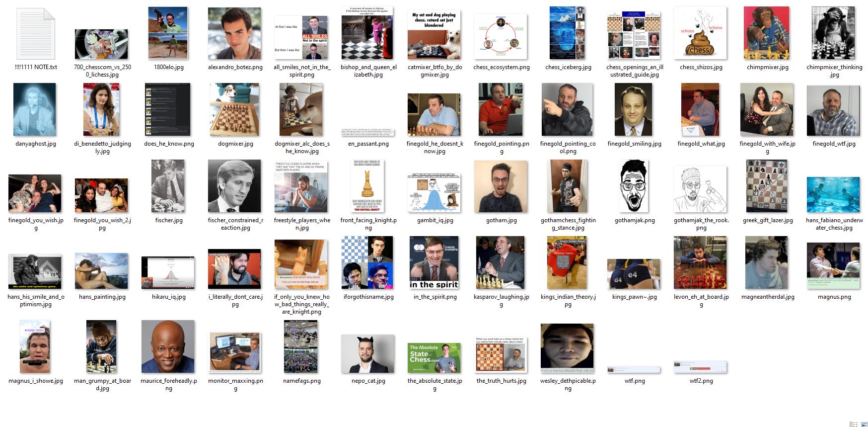Click the file name 'chess_shizos.jpg'
This screenshot has height=427, width=868.
pyautogui.click(x=701, y=67)
